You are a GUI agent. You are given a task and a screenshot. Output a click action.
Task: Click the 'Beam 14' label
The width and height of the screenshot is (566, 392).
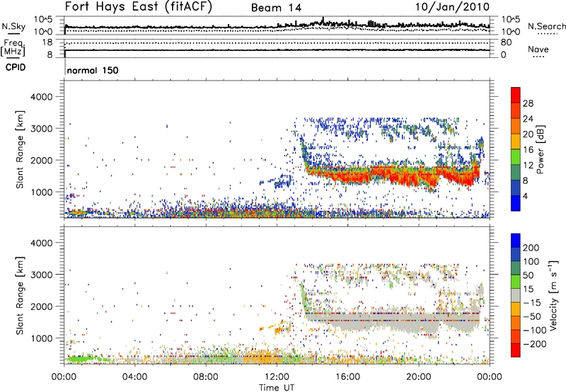coord(276,8)
